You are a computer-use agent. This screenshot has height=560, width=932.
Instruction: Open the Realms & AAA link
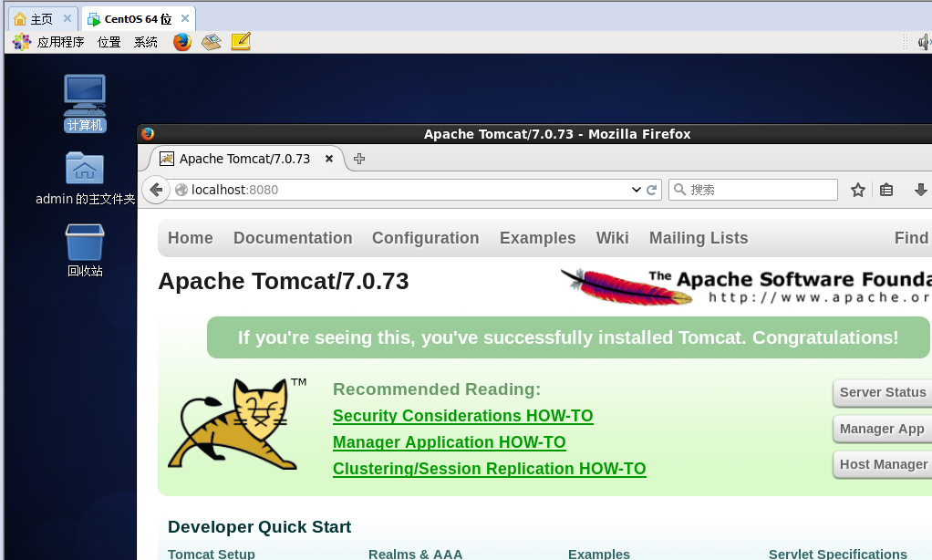(x=416, y=554)
